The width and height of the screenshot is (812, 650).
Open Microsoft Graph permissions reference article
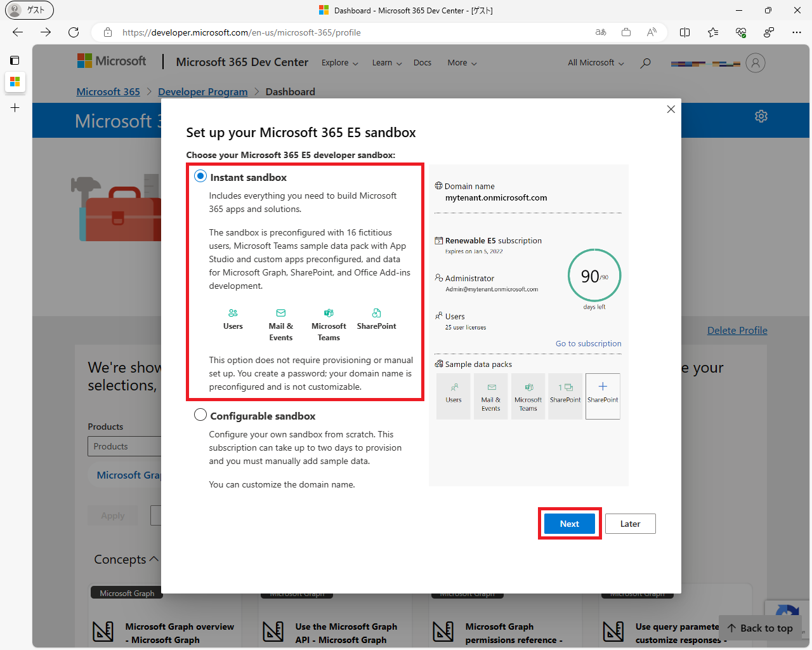click(x=514, y=633)
